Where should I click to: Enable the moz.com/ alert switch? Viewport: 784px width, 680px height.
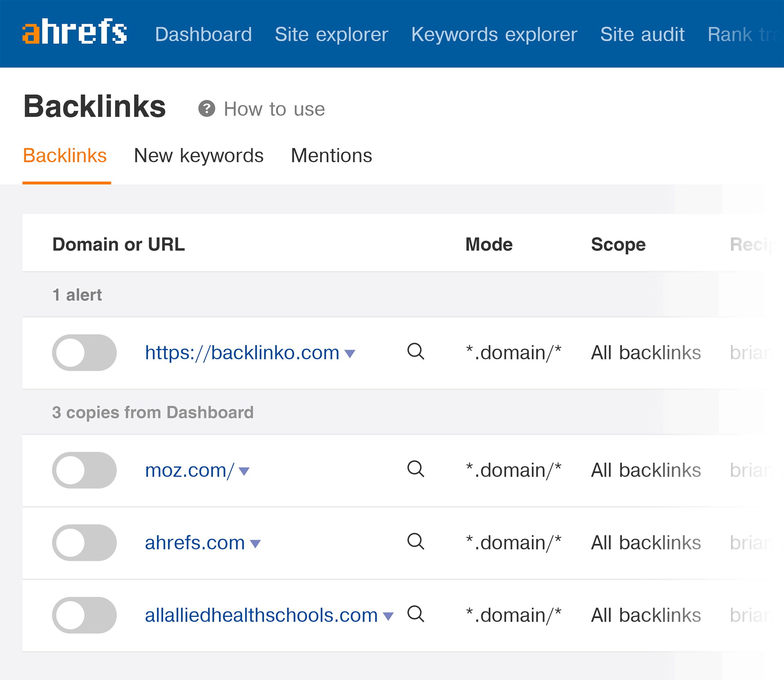84,470
